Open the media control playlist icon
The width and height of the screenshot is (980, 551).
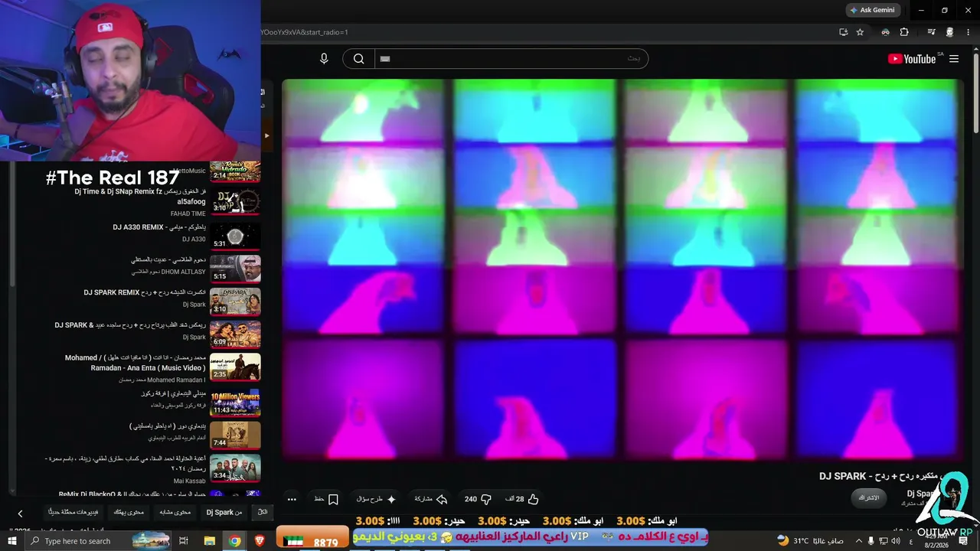[x=931, y=32]
